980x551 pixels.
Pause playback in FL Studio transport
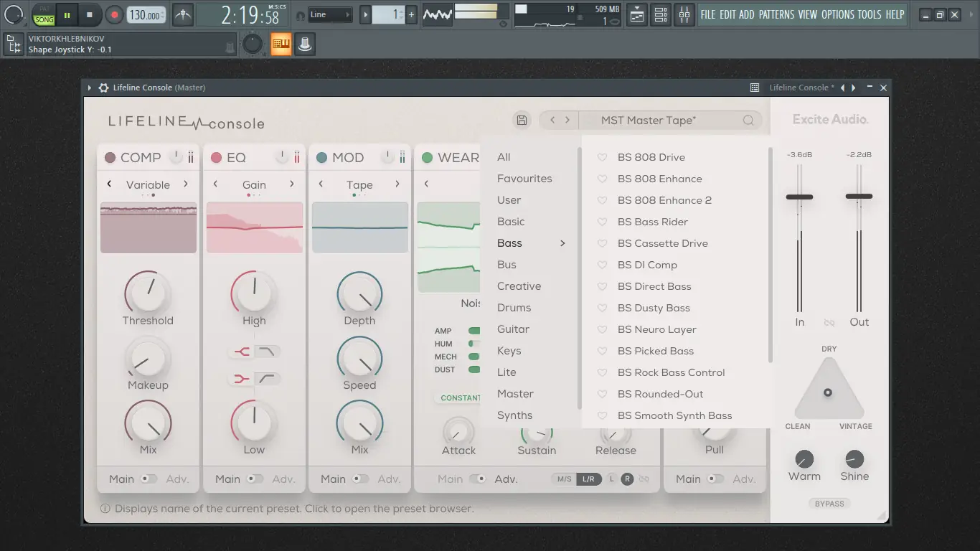(x=67, y=14)
